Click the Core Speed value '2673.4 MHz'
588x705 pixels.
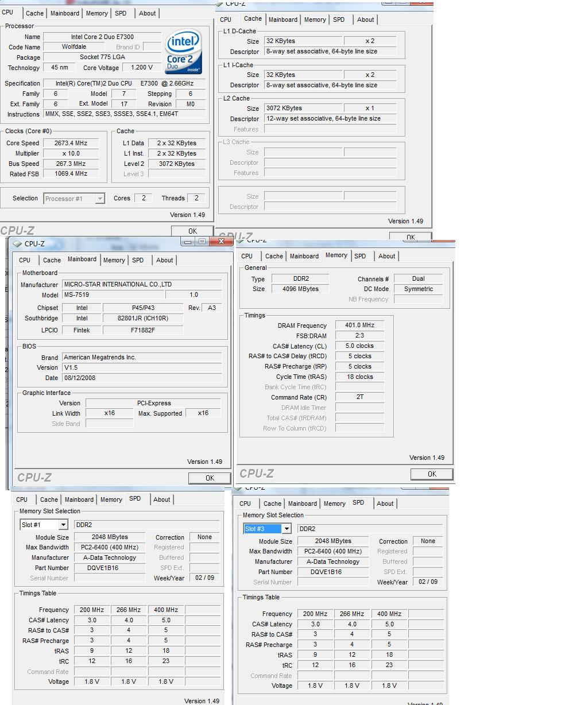71,143
